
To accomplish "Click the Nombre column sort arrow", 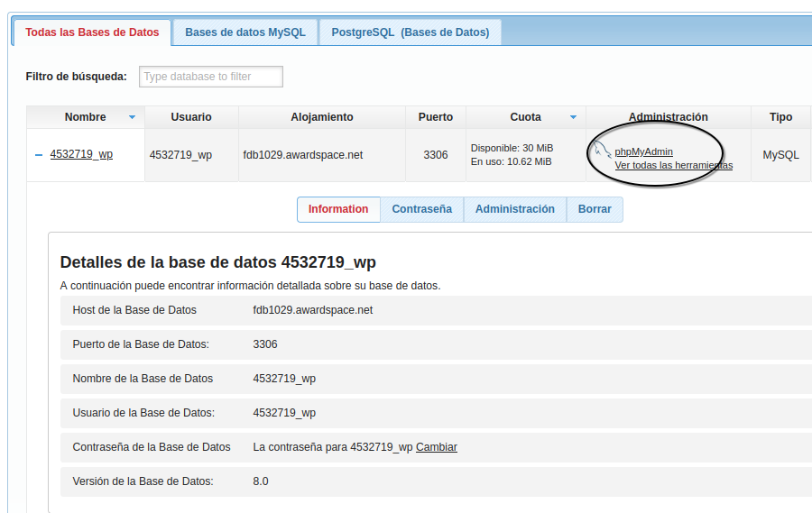I will [132, 117].
